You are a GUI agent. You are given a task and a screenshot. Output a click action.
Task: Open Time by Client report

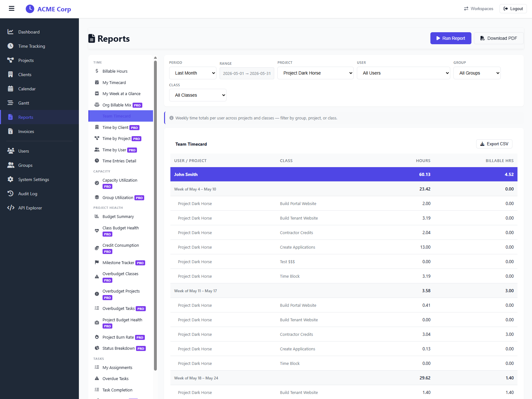pos(121,127)
